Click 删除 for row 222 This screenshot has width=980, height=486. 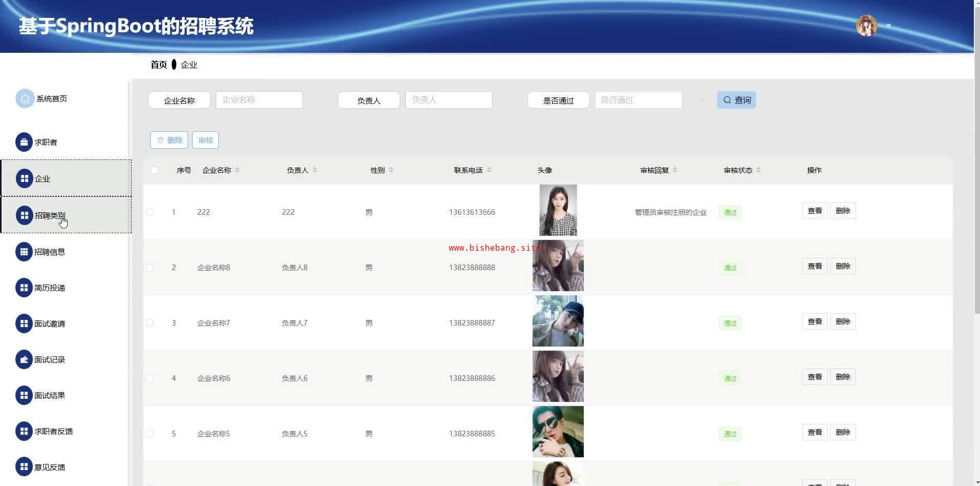pos(843,211)
